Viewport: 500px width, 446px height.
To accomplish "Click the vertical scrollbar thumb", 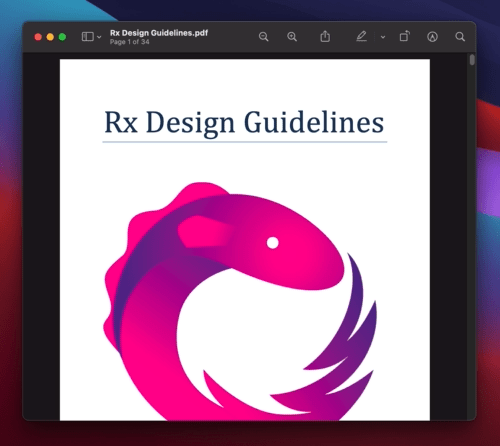I will coord(472,60).
